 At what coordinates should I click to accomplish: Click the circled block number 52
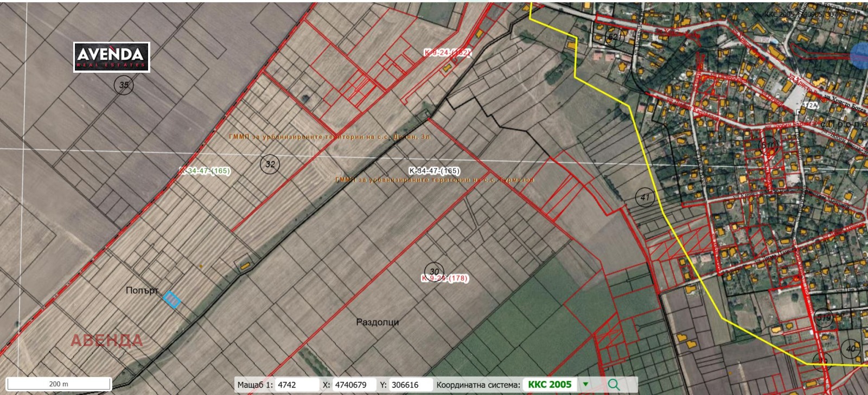612,37
